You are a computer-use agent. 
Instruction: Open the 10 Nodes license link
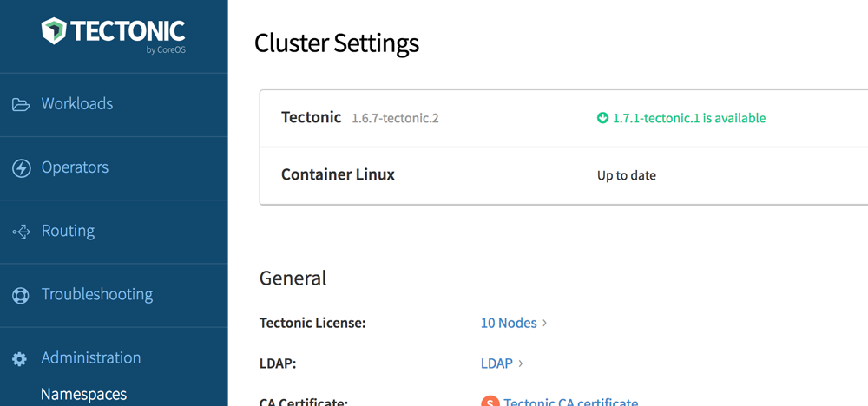(509, 323)
